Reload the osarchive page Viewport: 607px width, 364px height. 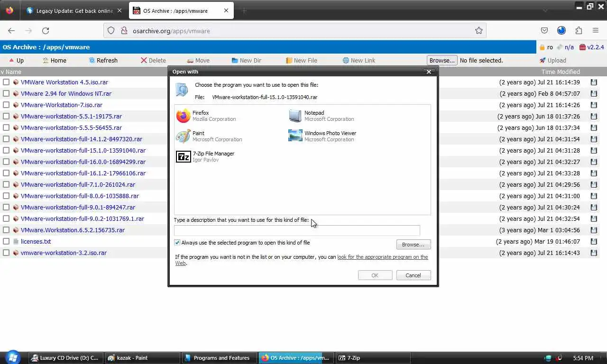click(46, 31)
